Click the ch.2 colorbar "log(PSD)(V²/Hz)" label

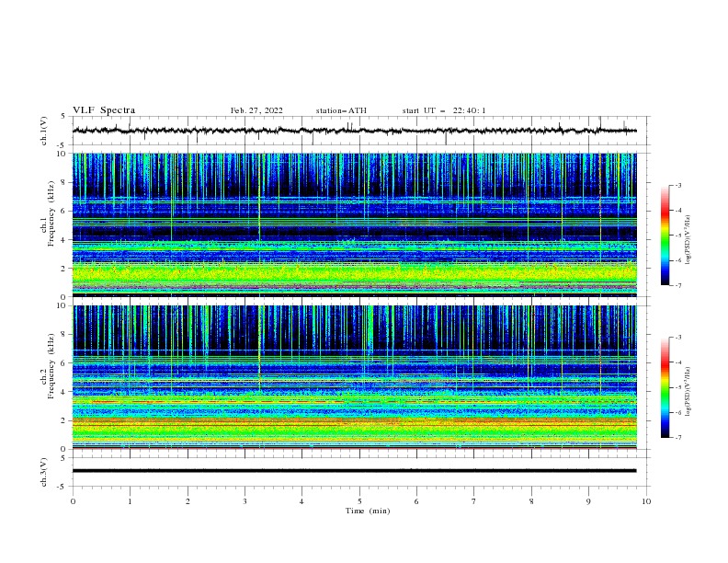point(688,391)
